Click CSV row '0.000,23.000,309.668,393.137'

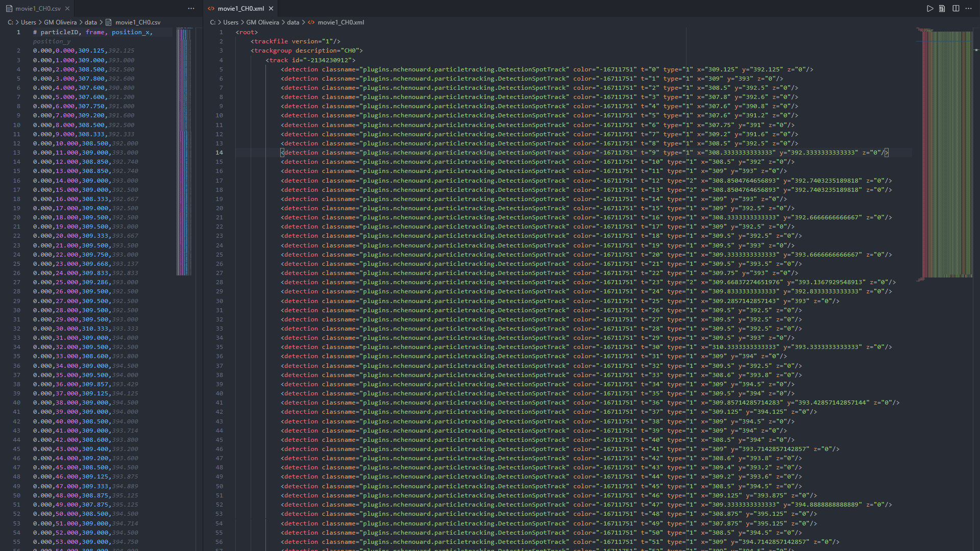(x=86, y=264)
